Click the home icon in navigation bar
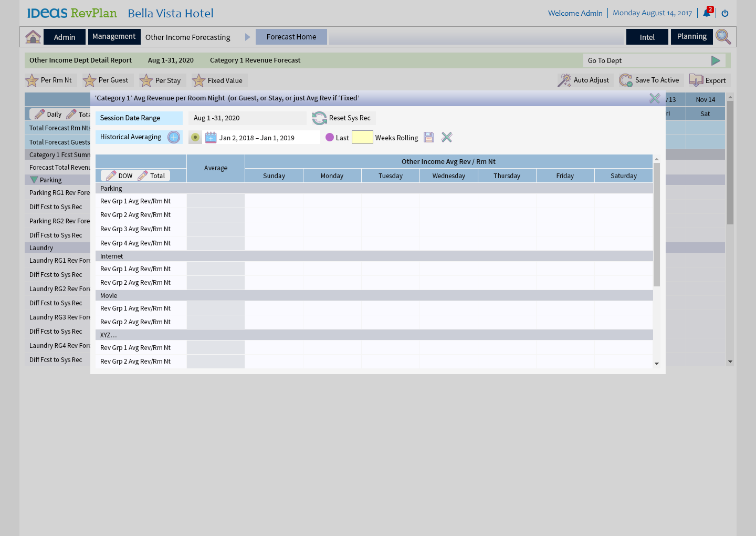The width and height of the screenshot is (756, 536). 33,37
